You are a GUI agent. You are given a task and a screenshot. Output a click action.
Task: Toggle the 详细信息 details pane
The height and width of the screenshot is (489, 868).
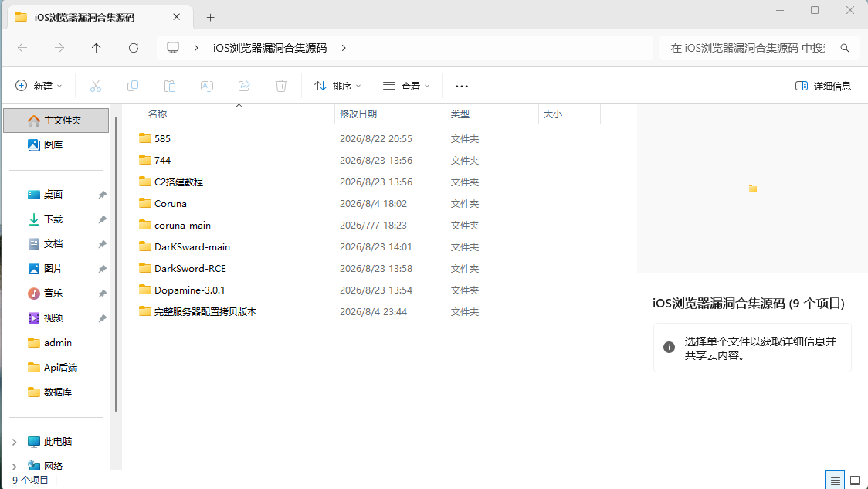823,86
